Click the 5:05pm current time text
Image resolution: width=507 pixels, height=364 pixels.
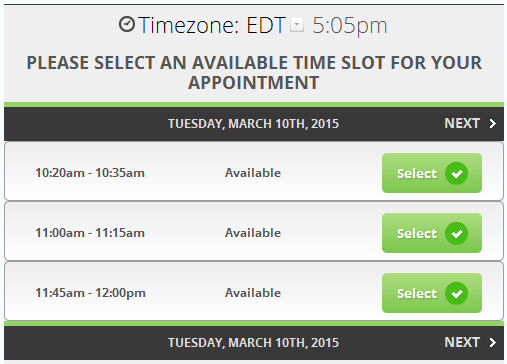pyautogui.click(x=350, y=26)
